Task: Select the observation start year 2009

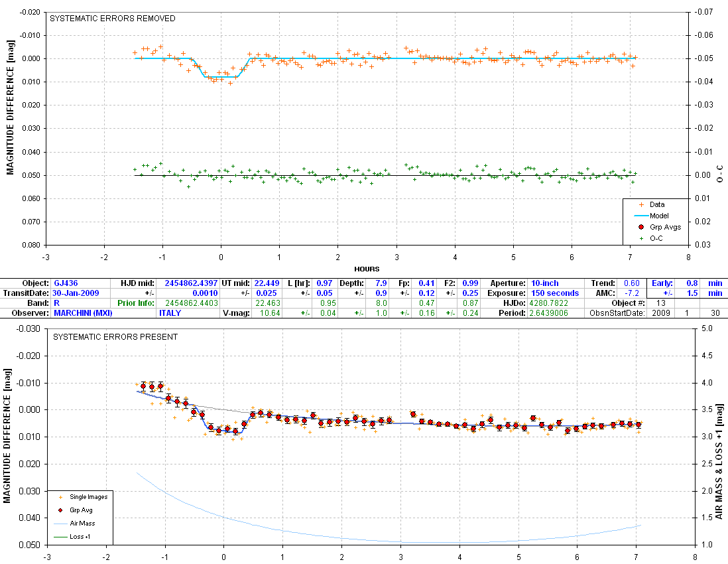Action: coord(660,313)
